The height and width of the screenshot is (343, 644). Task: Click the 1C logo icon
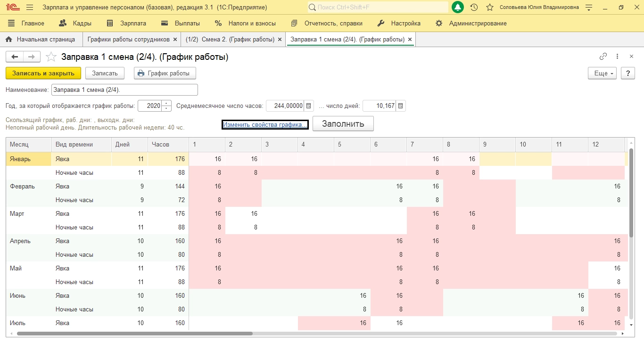[x=13, y=8]
